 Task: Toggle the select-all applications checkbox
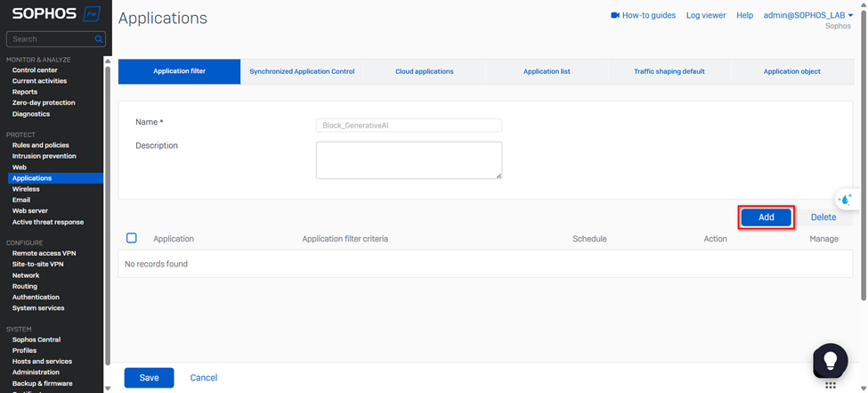tap(132, 238)
